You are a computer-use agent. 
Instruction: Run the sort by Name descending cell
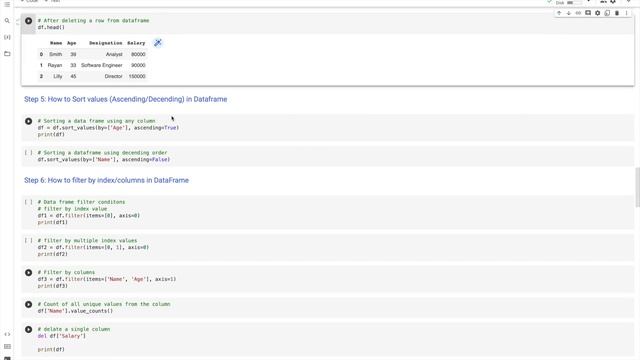[x=29, y=153]
